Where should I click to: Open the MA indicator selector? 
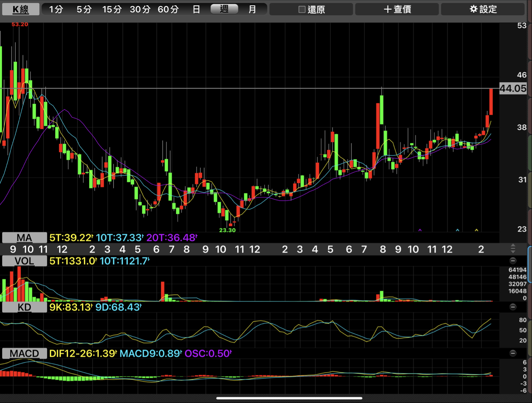24,238
